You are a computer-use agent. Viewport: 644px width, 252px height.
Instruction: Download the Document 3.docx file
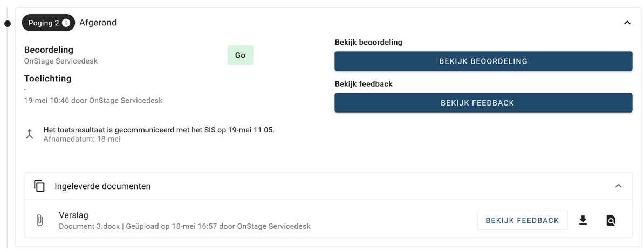(583, 220)
